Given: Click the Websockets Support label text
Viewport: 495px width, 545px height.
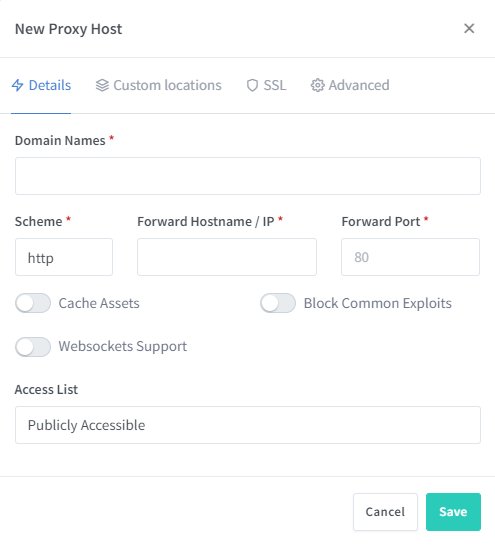Looking at the screenshot, I should tap(123, 346).
